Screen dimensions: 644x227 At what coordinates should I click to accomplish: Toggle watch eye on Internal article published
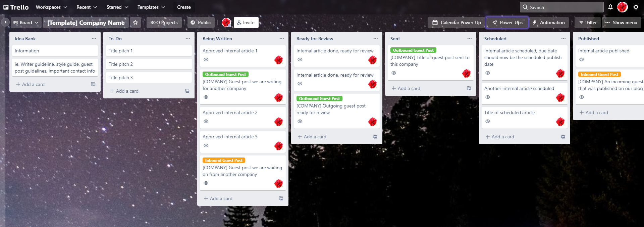click(x=582, y=59)
